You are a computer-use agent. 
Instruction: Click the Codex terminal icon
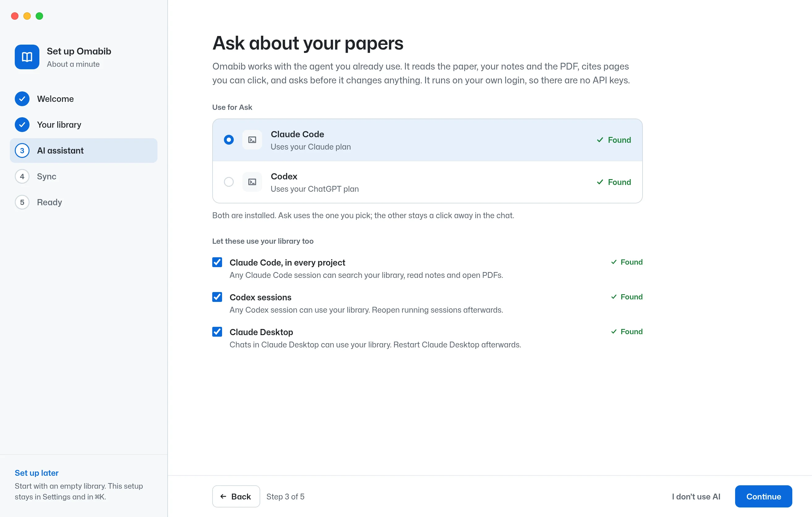coord(252,182)
